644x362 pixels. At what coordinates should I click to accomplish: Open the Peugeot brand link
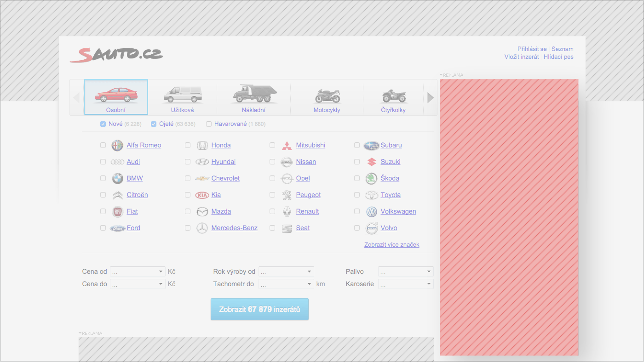(308, 195)
